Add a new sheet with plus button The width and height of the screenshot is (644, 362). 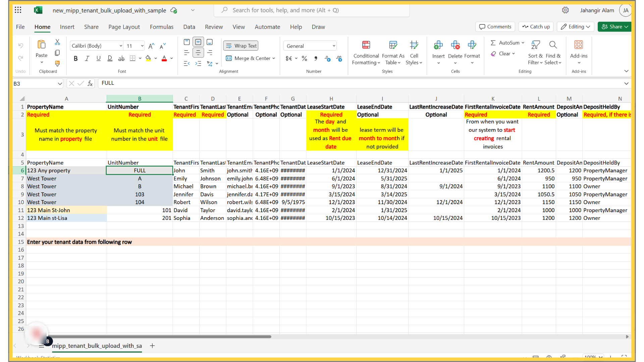[152, 346]
